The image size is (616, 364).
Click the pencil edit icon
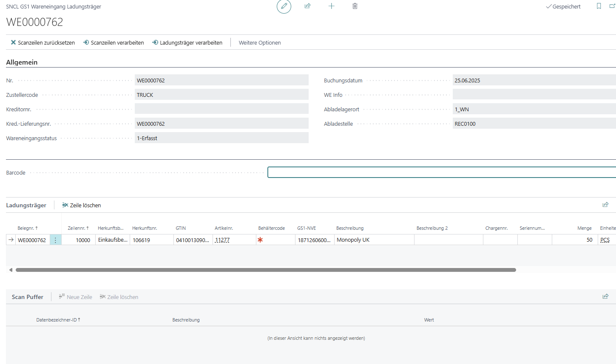pos(284,6)
